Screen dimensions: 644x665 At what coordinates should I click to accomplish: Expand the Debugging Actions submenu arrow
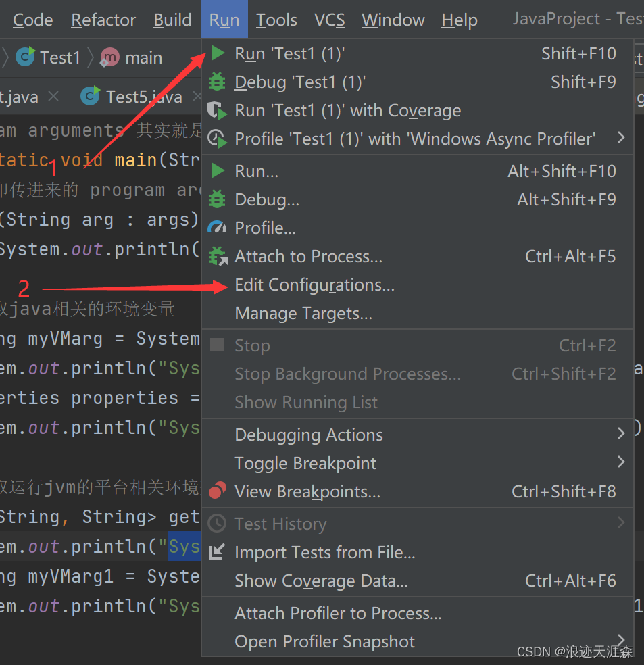click(621, 435)
